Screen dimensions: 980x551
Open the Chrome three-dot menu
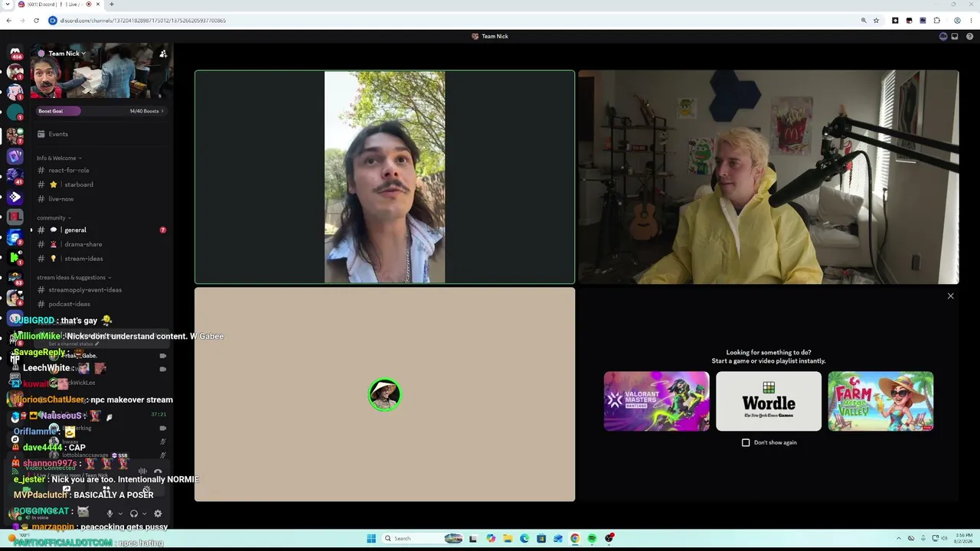[971, 21]
